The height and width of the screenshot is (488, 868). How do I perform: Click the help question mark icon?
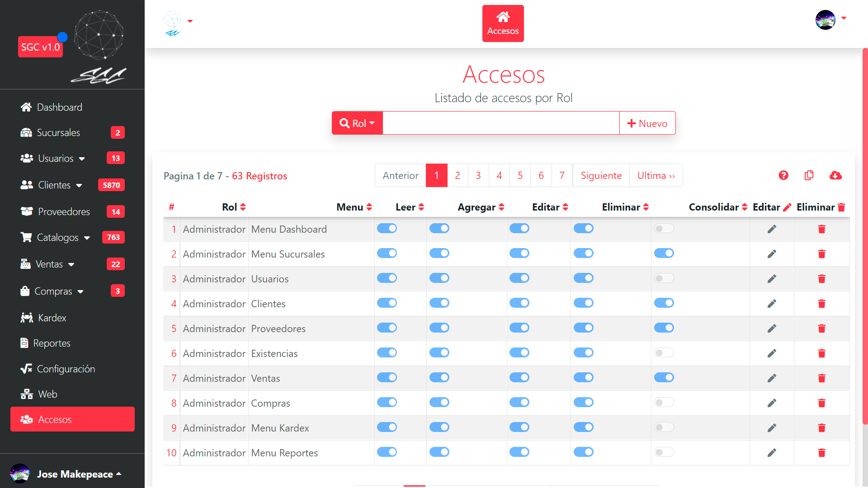[783, 175]
